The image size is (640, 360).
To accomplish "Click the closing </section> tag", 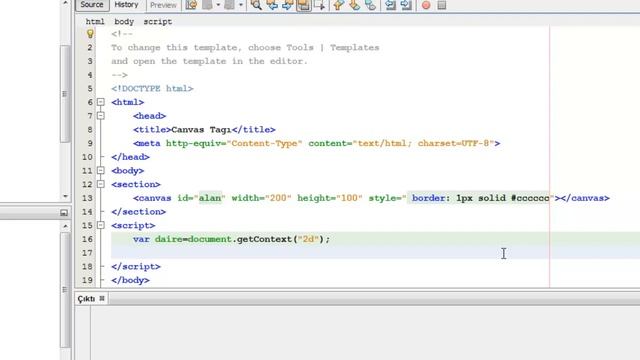I will (138, 212).
